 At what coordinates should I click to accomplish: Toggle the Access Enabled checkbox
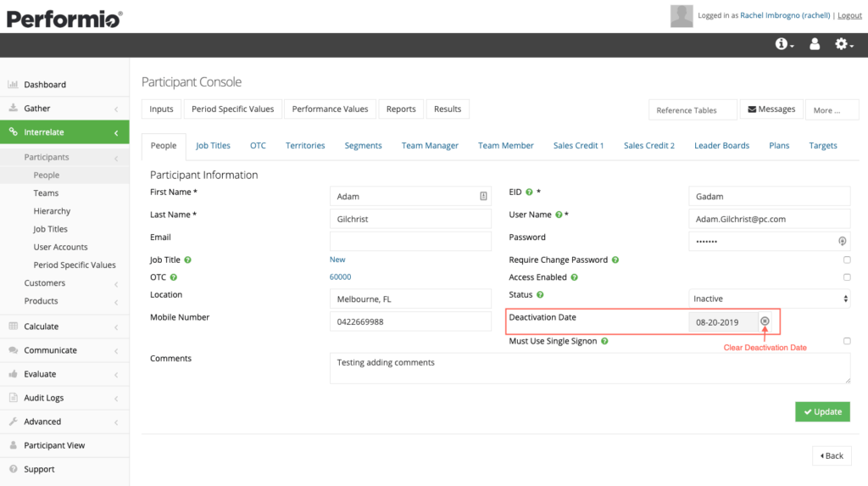pos(847,277)
